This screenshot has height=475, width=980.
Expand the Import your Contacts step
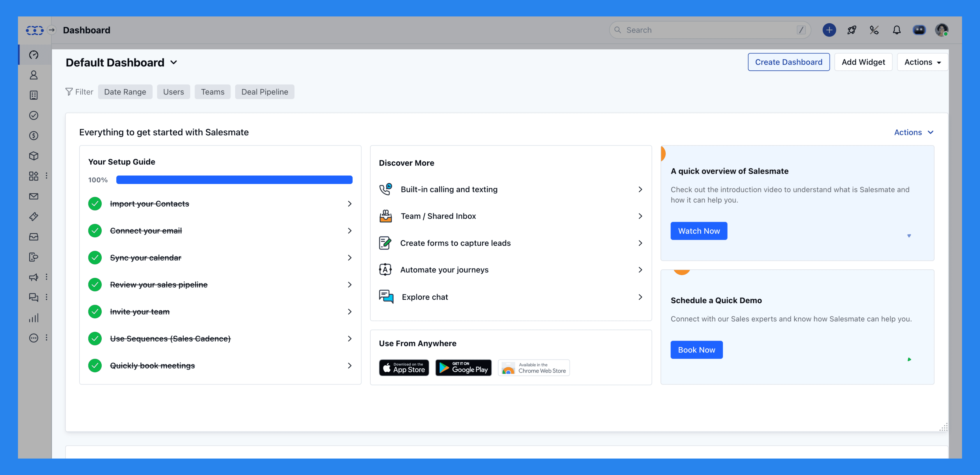pos(349,204)
